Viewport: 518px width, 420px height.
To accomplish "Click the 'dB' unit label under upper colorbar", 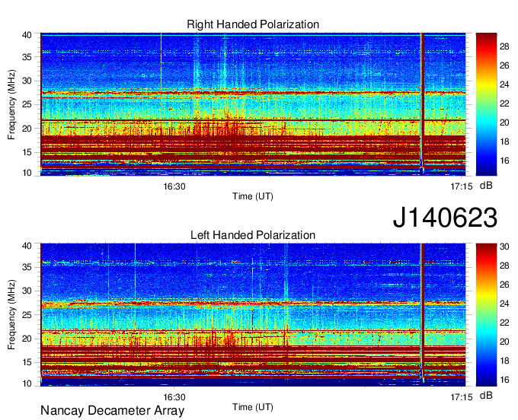I will [x=486, y=186].
